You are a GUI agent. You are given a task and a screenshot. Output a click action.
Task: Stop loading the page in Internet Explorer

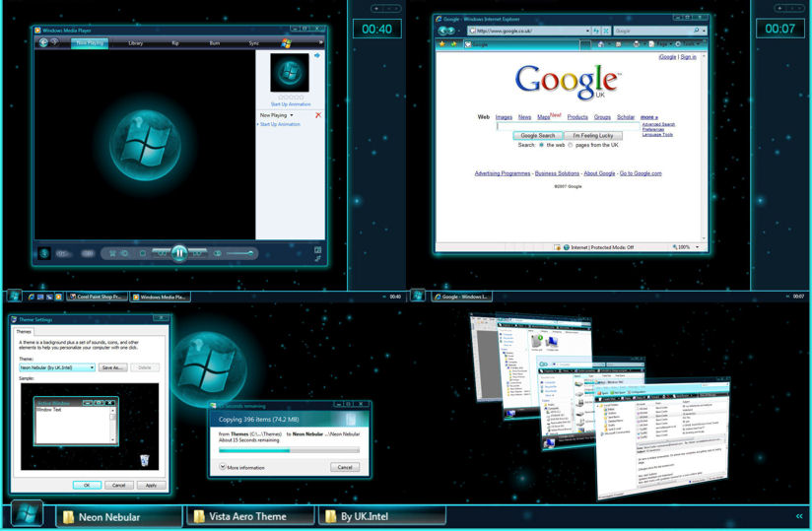click(x=606, y=32)
